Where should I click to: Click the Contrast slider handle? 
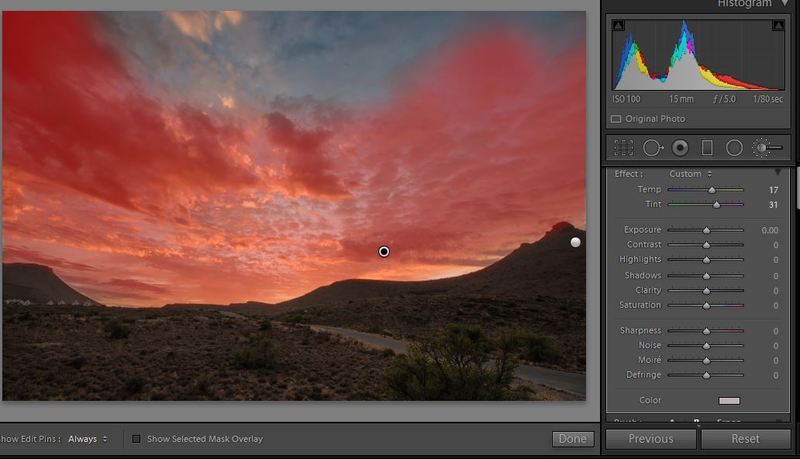[x=707, y=245]
